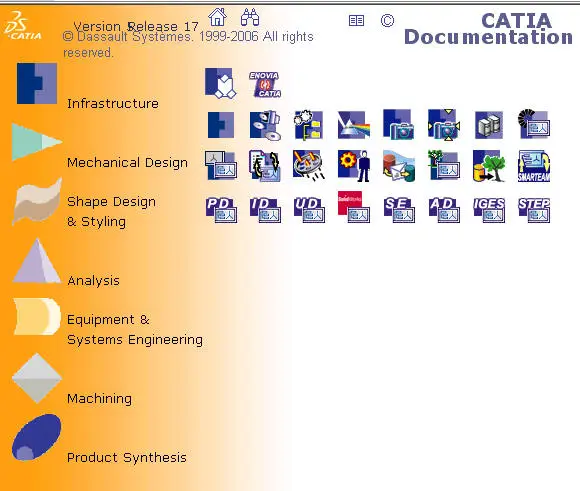Open the ID interface icon

[265, 210]
